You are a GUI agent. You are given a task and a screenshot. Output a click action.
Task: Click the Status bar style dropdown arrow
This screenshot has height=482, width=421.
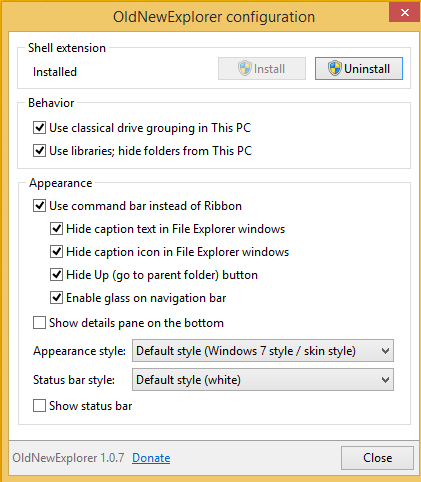[x=385, y=380]
